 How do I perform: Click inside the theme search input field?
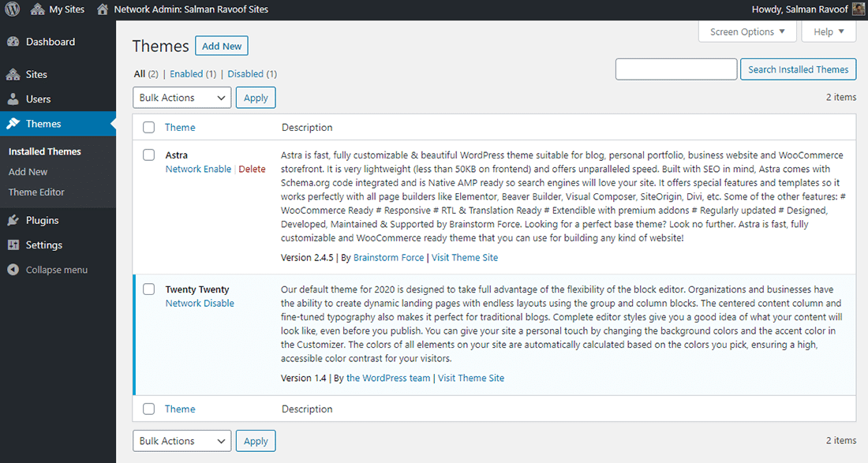[675, 69]
